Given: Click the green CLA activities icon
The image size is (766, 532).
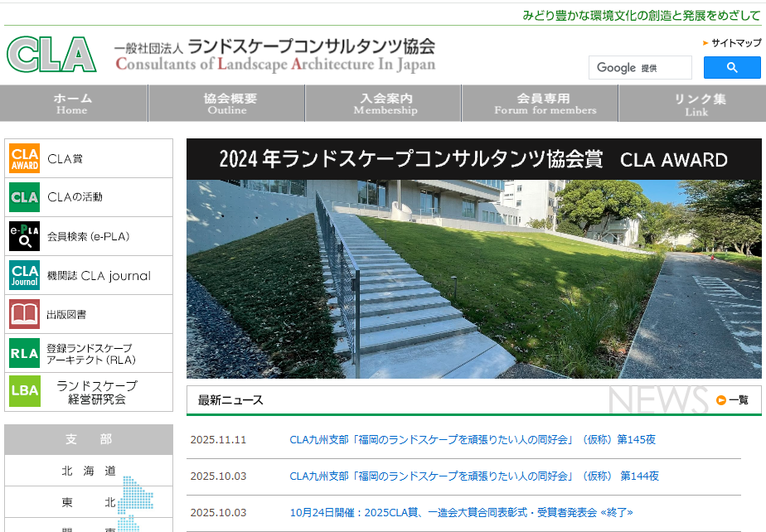Looking at the screenshot, I should (25, 197).
